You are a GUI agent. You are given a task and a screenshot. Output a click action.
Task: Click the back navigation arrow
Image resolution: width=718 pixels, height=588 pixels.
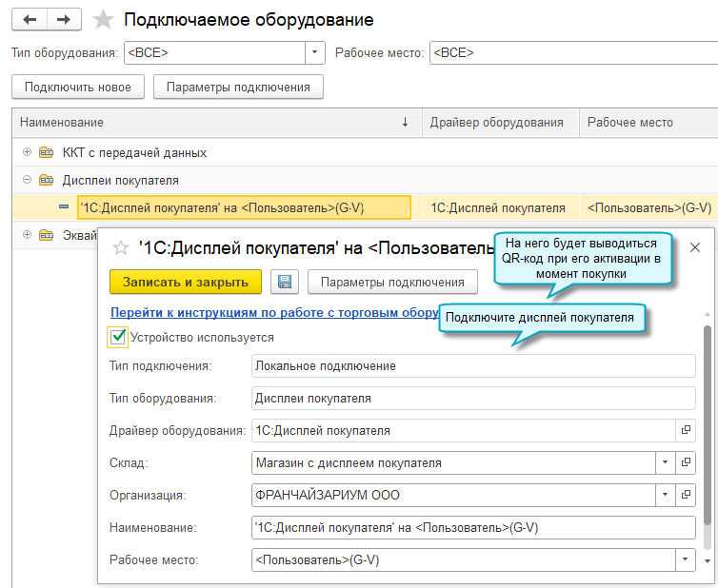tap(29, 19)
